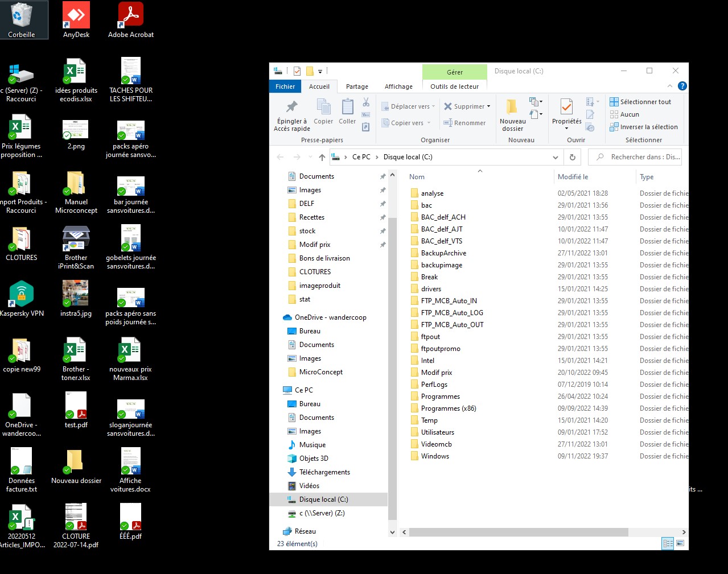
Task: Collapse the ribbon with the chevron
Action: [669, 86]
